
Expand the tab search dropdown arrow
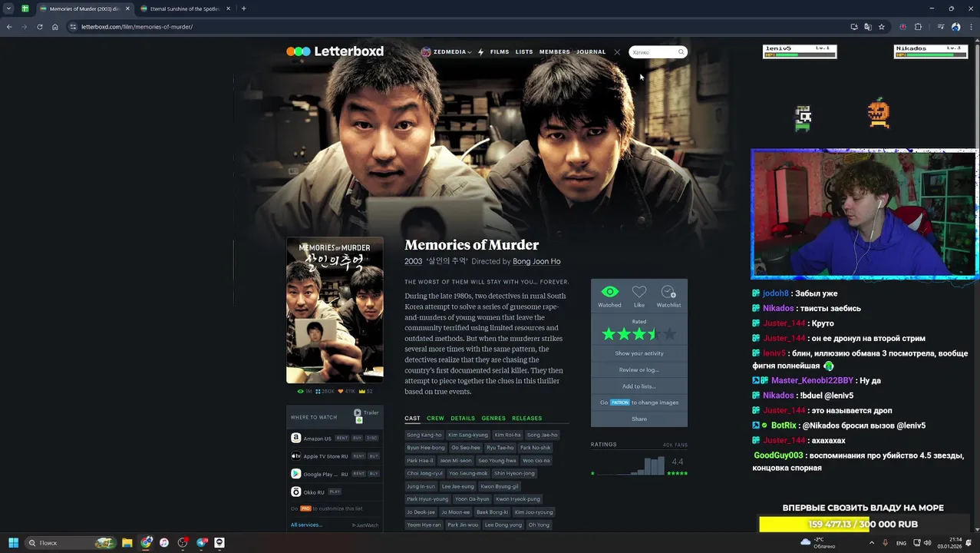[x=8, y=8]
